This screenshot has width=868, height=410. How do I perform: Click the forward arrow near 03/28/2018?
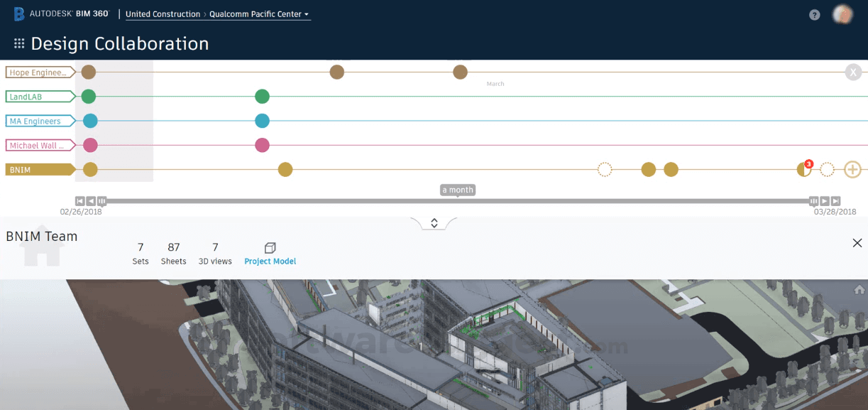click(824, 201)
